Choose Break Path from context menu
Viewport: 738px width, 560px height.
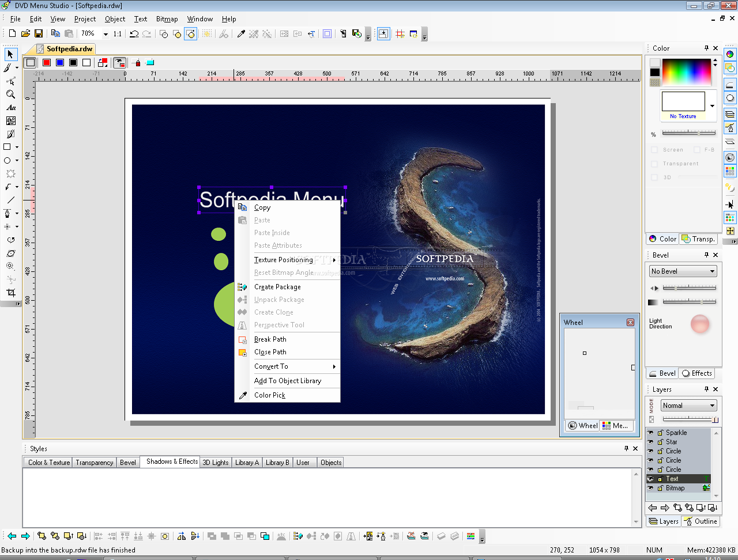coord(288,339)
